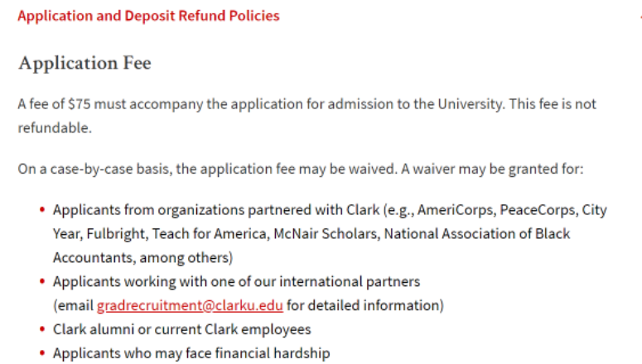
Task: Click the first red bullet about partnered organizations
Action: tap(42, 210)
